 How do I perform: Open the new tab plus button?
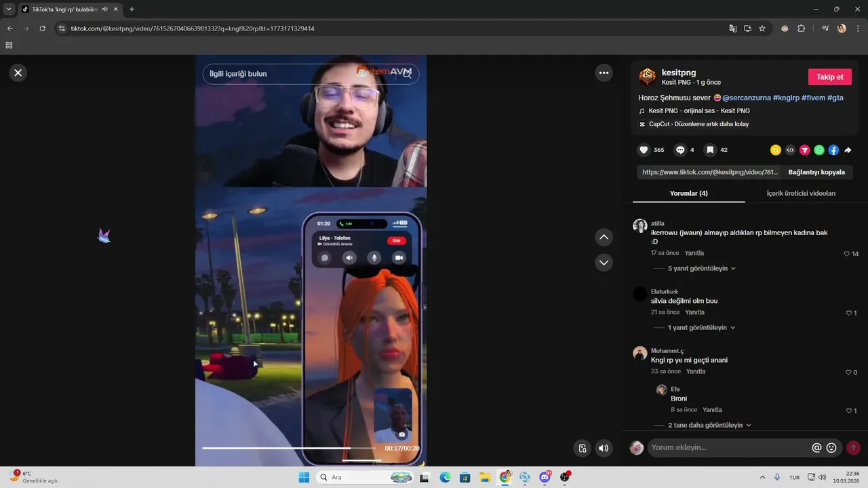point(132,9)
